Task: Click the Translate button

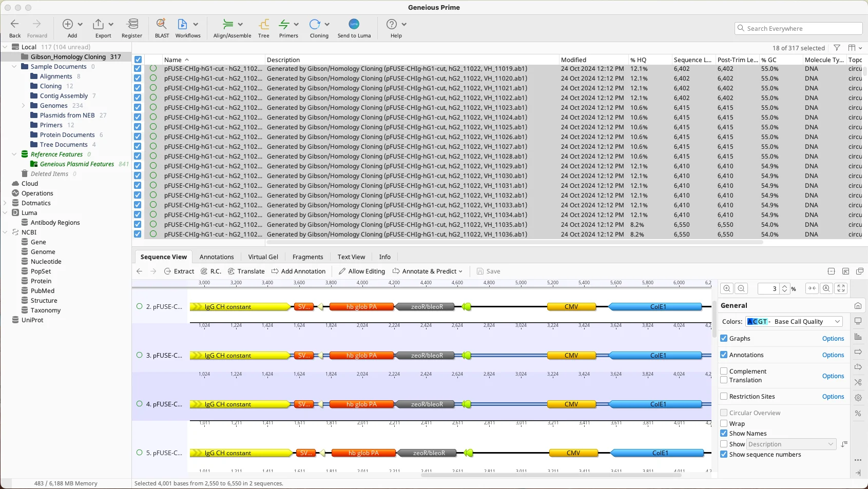Action: pyautogui.click(x=246, y=271)
